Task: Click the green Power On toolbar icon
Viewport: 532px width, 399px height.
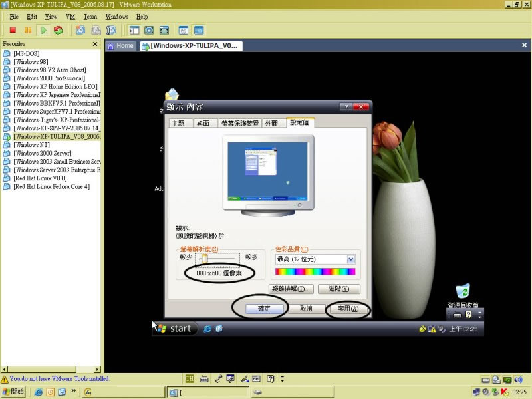Action: pos(43,30)
